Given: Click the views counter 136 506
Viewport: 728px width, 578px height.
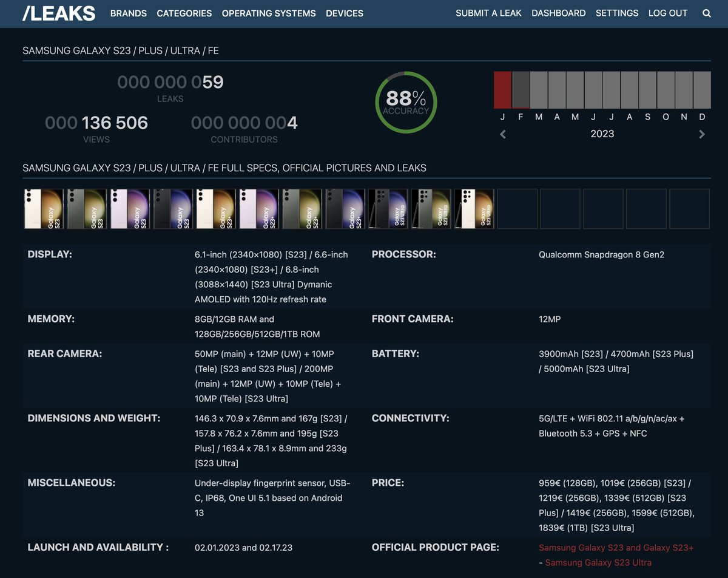Looking at the screenshot, I should click(96, 123).
